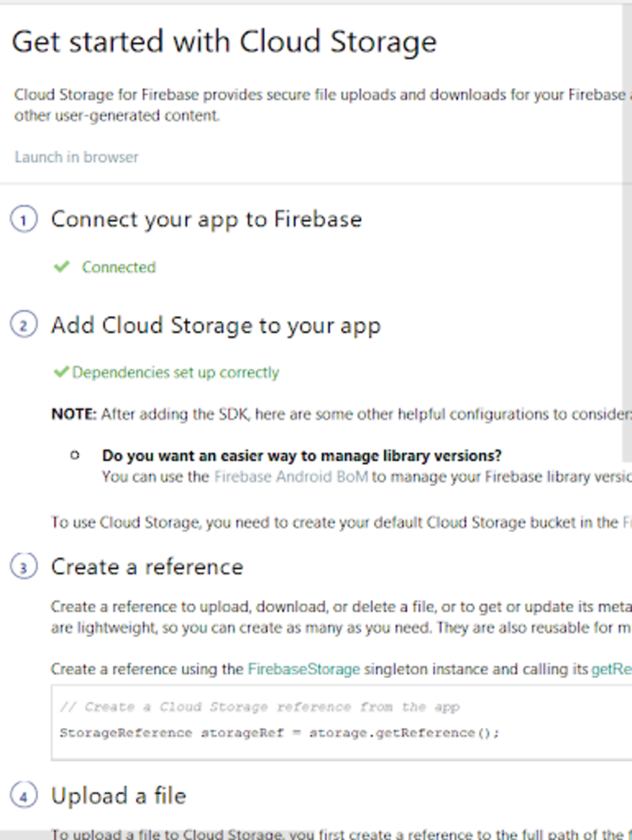Click the green checkmark beside Connected
Screen dimensions: 632x840
coord(61,267)
